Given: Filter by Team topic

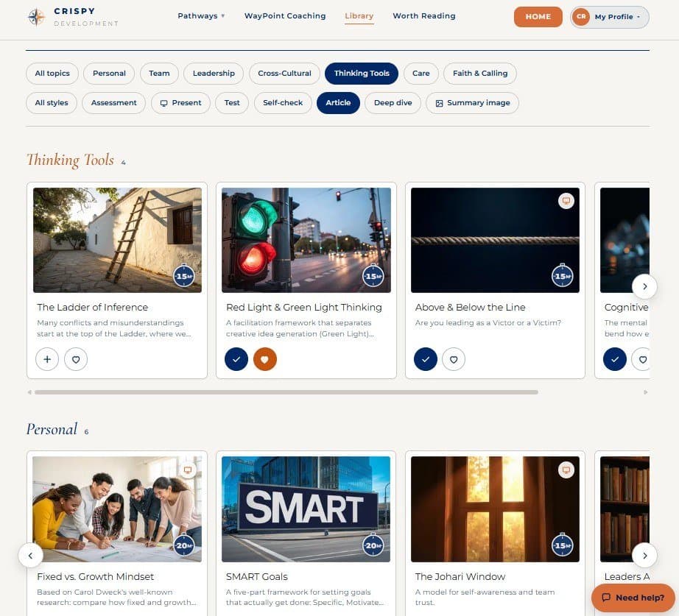Looking at the screenshot, I should pyautogui.click(x=159, y=73).
